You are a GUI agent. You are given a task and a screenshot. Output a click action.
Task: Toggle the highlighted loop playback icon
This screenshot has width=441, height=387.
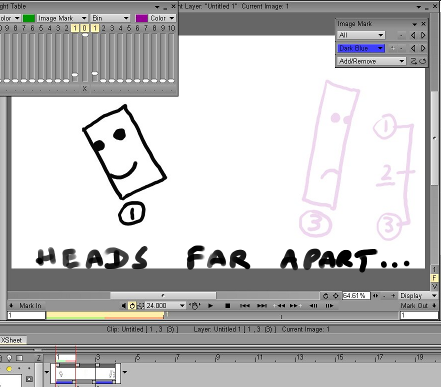(x=132, y=306)
